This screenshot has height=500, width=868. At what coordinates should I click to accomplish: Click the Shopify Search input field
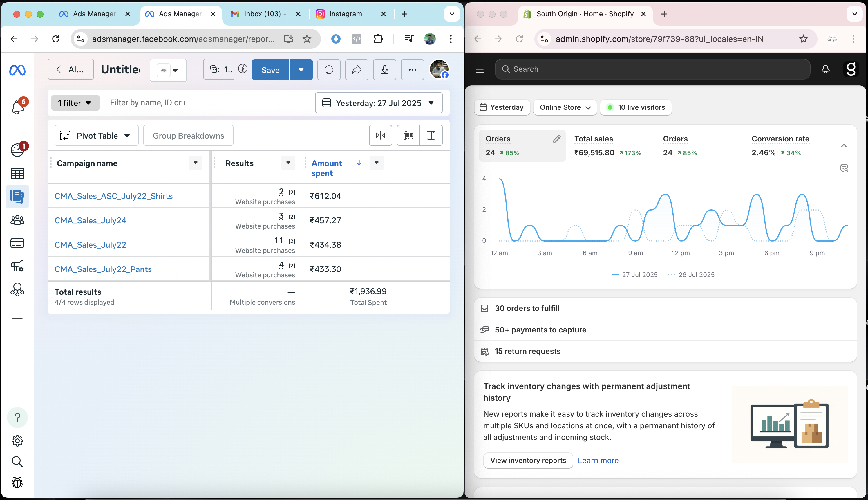pyautogui.click(x=652, y=69)
